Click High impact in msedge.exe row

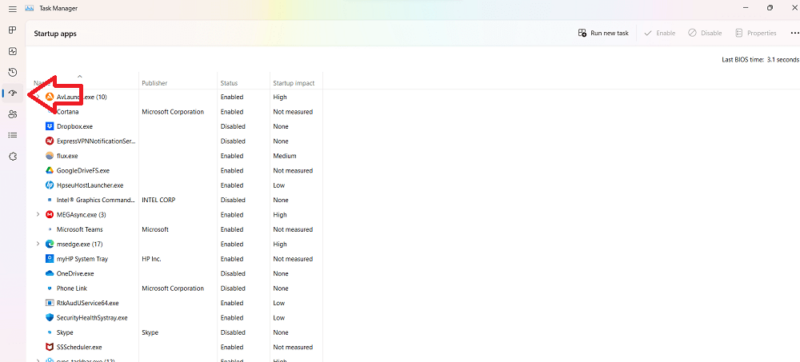[x=280, y=244]
